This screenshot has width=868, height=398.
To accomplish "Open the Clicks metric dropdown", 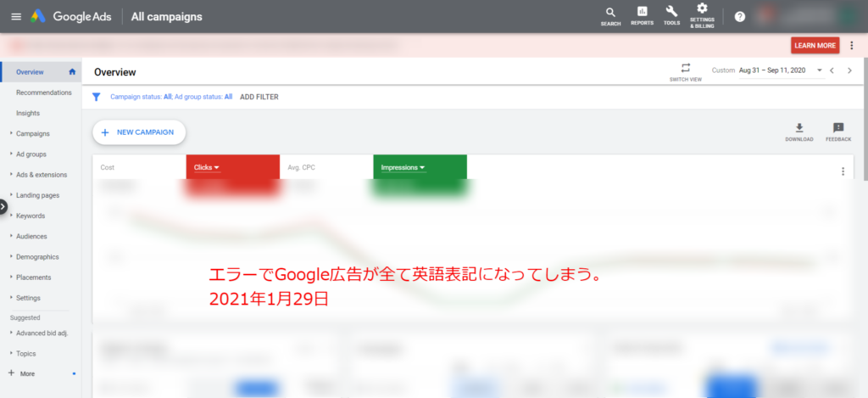I will 207,167.
